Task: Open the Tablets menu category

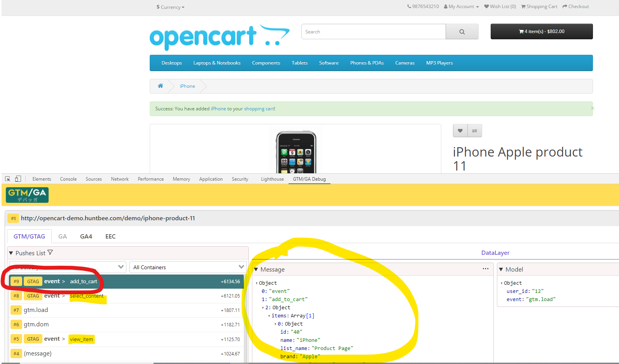Action: click(299, 63)
